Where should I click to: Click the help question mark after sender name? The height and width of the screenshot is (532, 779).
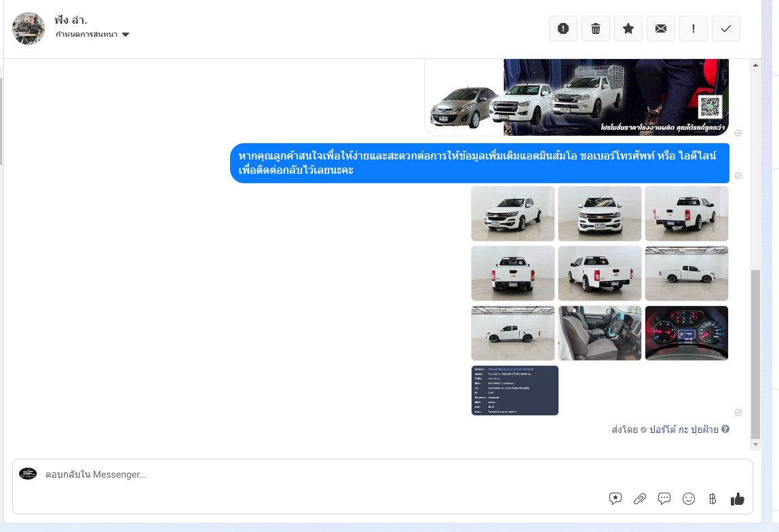725,430
